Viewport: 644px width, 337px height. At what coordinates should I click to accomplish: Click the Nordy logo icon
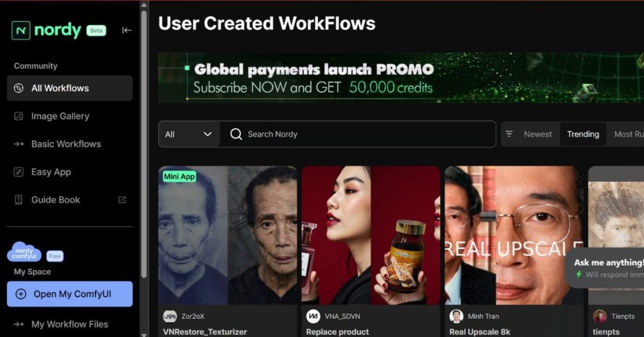(21, 30)
